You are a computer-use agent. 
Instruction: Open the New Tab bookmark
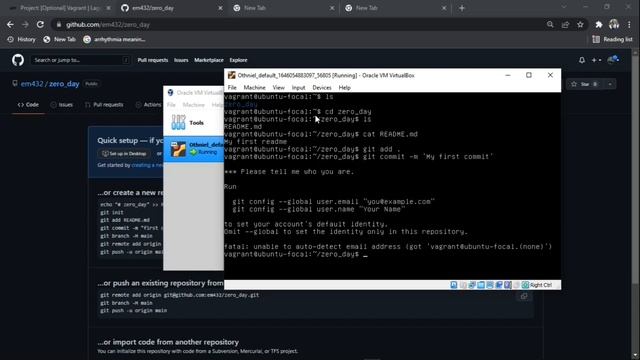point(60,40)
